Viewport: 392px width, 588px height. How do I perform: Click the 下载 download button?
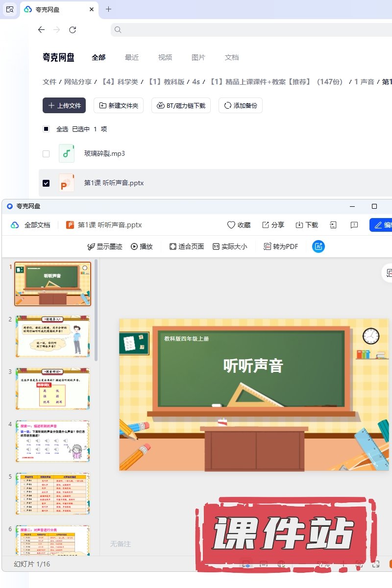click(x=307, y=225)
